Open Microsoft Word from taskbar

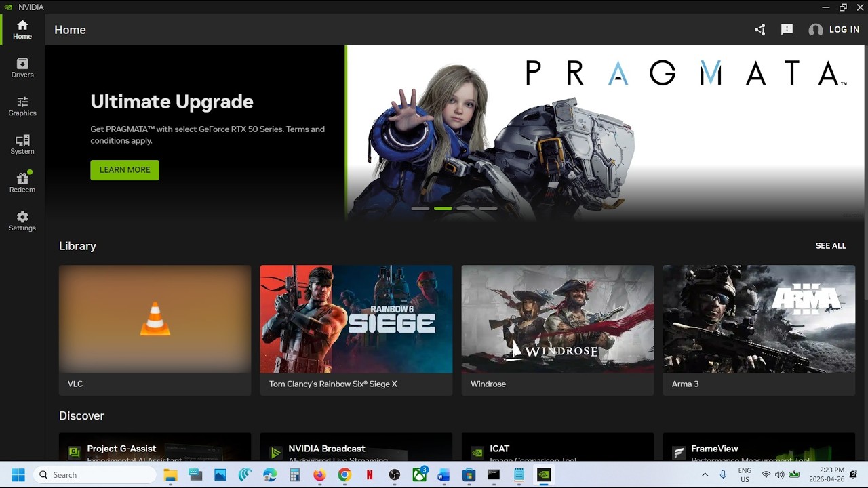click(444, 475)
